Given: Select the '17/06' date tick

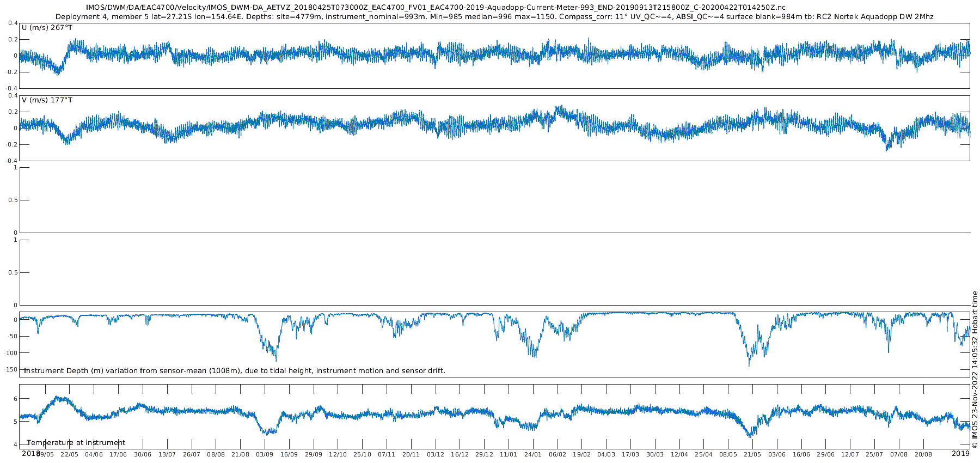Looking at the screenshot, I should [x=118, y=454].
